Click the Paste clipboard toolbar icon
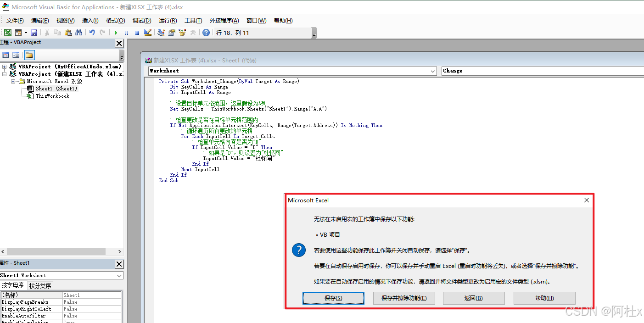The height and width of the screenshot is (323, 644). (x=68, y=33)
